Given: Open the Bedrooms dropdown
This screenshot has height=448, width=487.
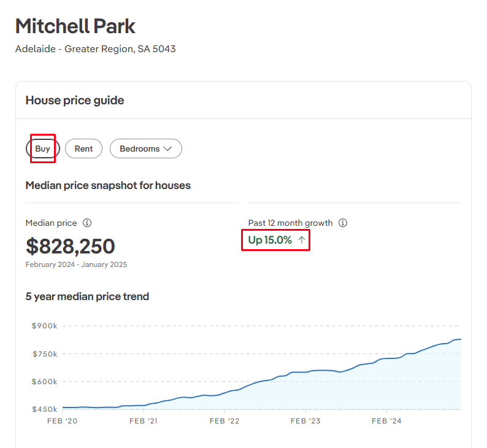Looking at the screenshot, I should [145, 149].
